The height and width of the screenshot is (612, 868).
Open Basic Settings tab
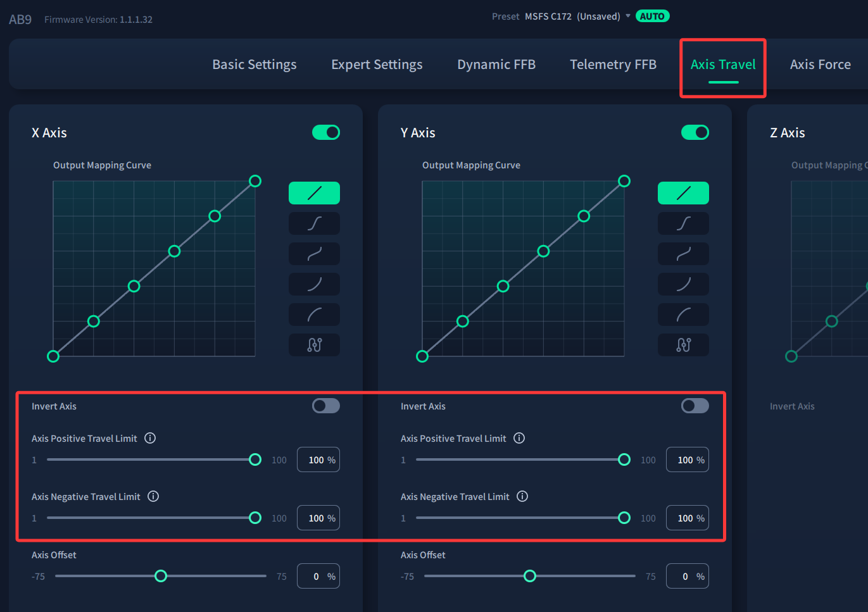255,65
